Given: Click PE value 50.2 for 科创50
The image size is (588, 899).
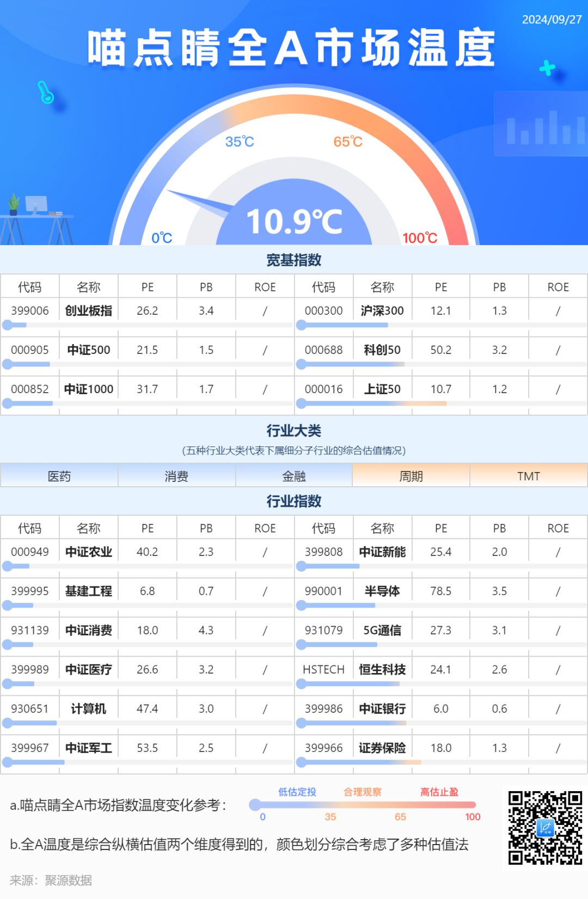Looking at the screenshot, I should coord(441,350).
